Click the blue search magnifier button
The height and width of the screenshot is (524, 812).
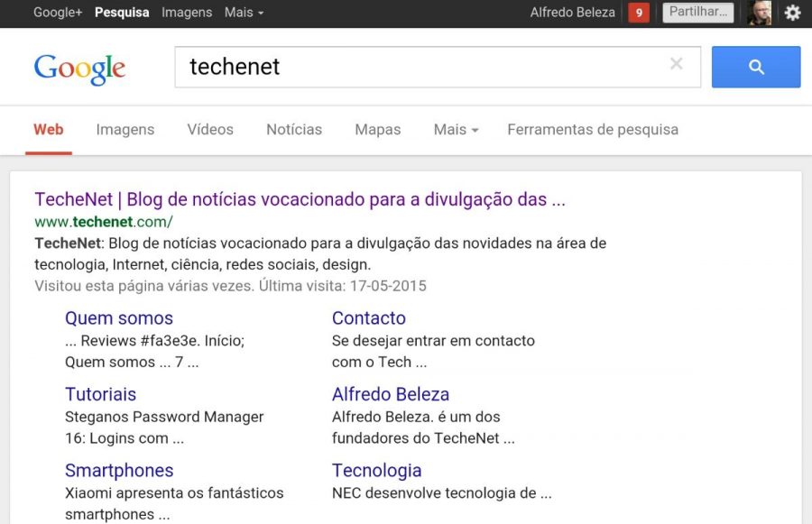coord(755,67)
